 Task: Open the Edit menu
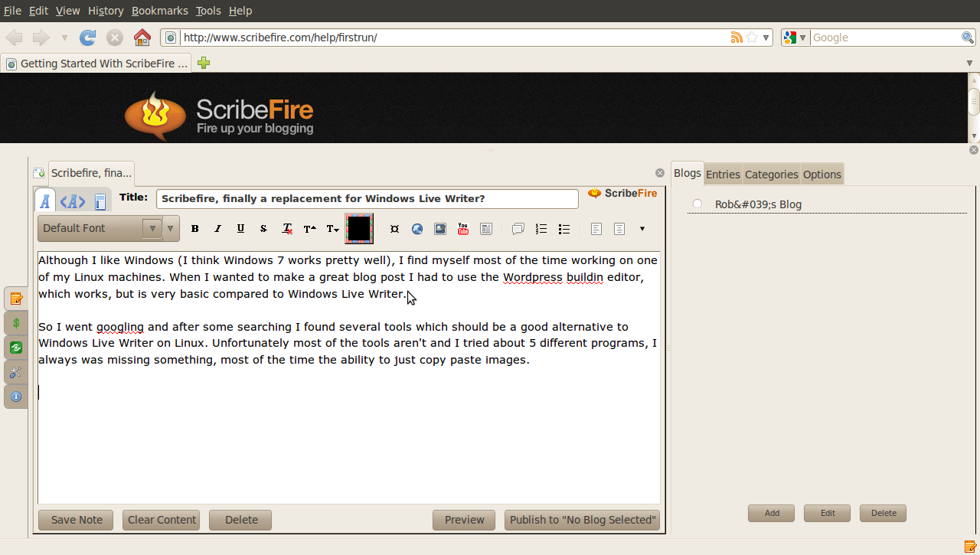click(x=38, y=11)
